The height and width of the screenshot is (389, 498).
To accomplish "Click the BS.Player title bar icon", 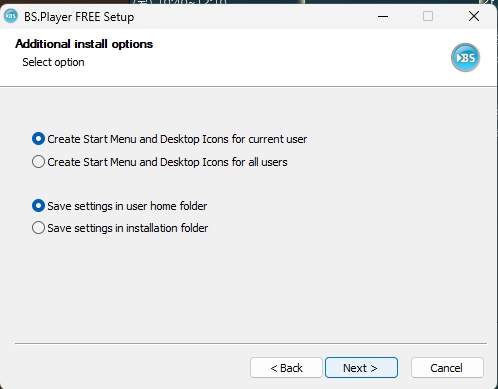I will click(11, 16).
